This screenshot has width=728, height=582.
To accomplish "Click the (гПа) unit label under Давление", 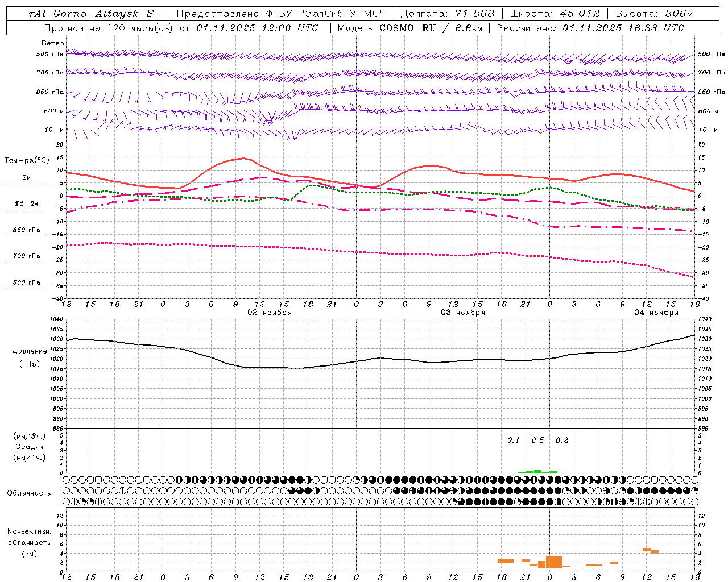I will (30, 364).
